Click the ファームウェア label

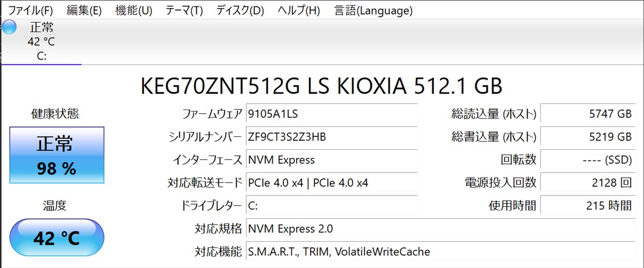point(213,114)
